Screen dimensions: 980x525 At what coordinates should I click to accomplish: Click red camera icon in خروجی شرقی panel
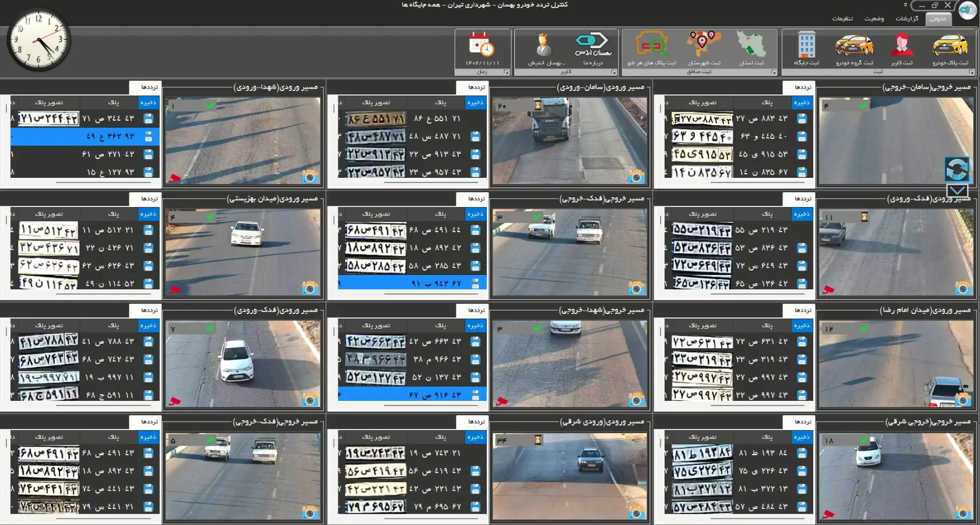pyautogui.click(x=829, y=513)
